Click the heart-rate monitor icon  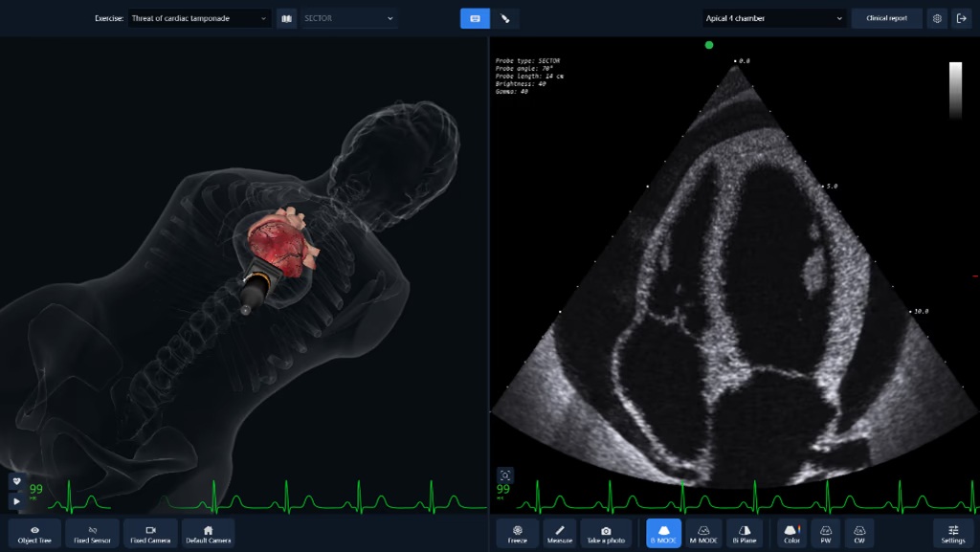pos(17,481)
